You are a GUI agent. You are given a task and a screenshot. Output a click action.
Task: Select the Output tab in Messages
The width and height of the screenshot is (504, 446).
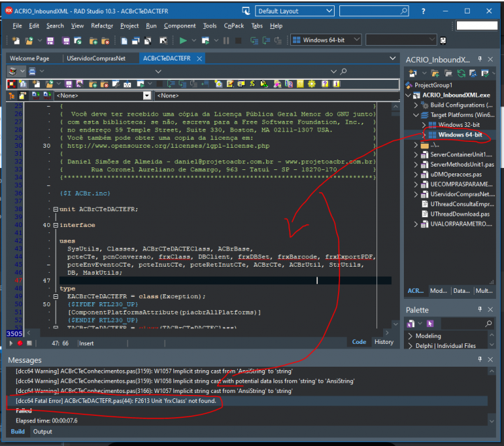42,431
